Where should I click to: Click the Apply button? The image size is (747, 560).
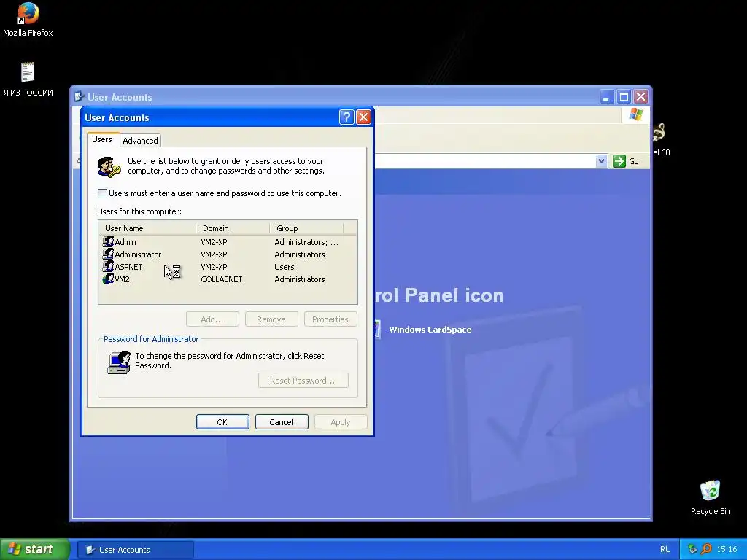(x=340, y=422)
